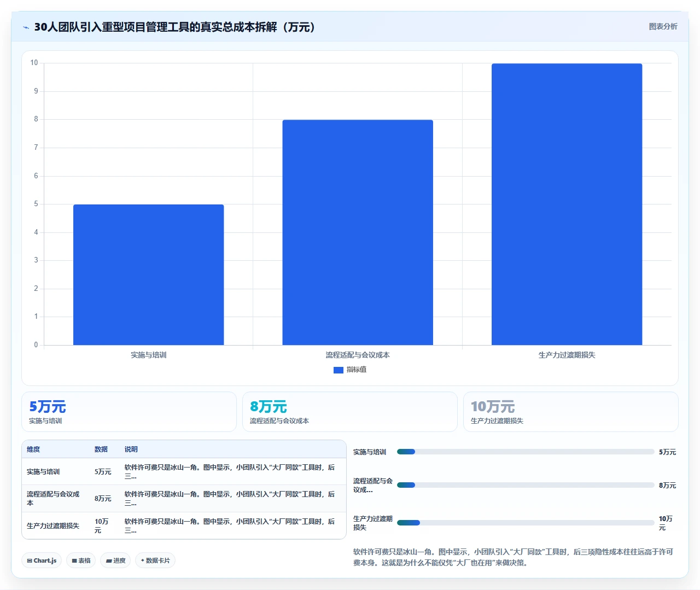Select the 生产力过渡期损失 table row cell

[53, 526]
